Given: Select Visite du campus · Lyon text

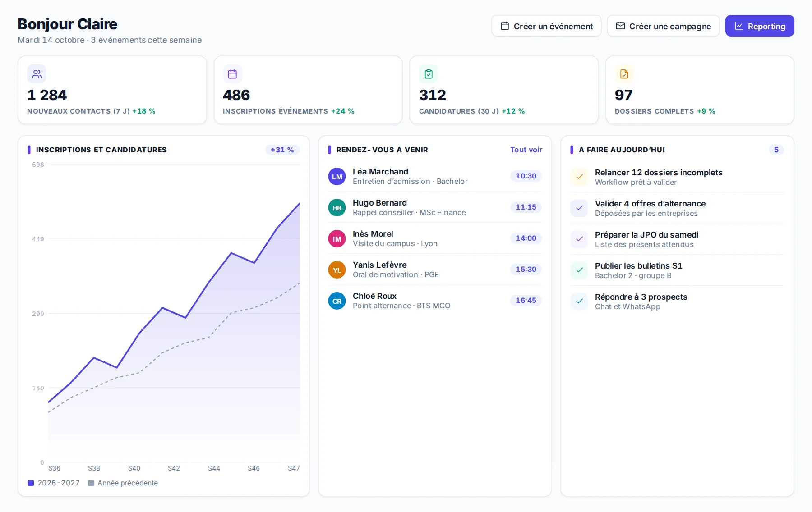Looking at the screenshot, I should tap(395, 244).
